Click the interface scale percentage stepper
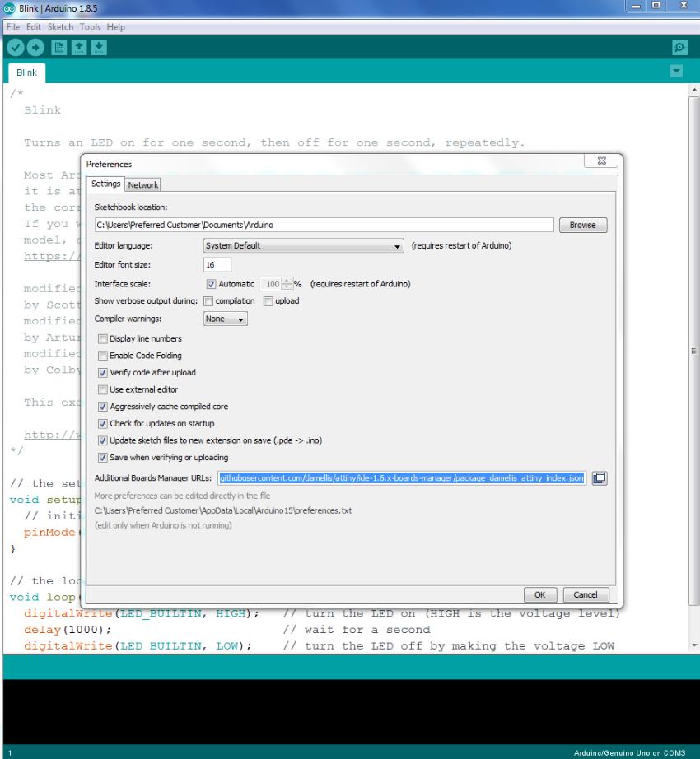The width and height of the screenshot is (700, 759). (287, 284)
